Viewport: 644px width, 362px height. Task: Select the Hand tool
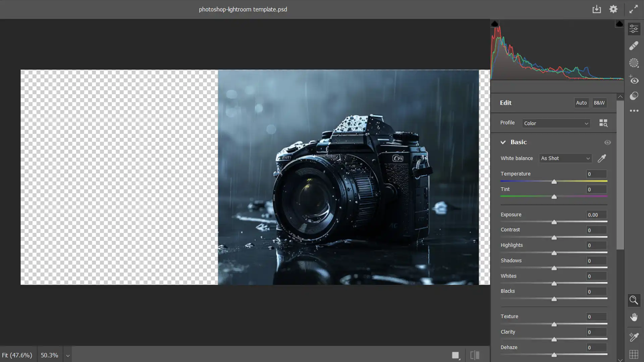[634, 317]
